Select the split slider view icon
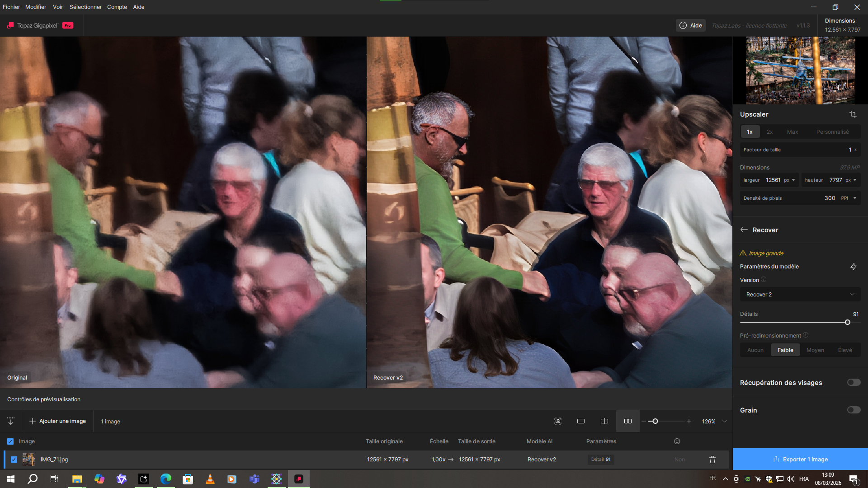 pos(604,421)
